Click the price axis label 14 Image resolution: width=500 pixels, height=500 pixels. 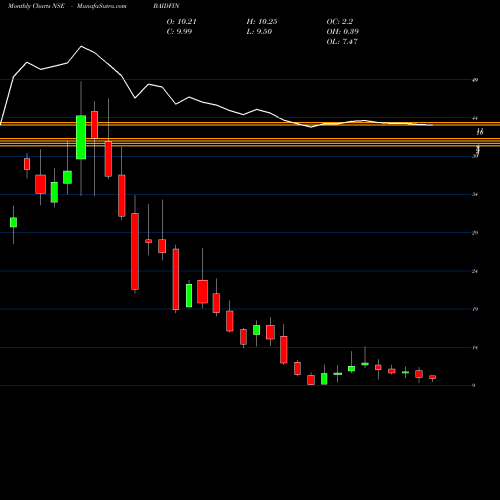(x=475, y=348)
